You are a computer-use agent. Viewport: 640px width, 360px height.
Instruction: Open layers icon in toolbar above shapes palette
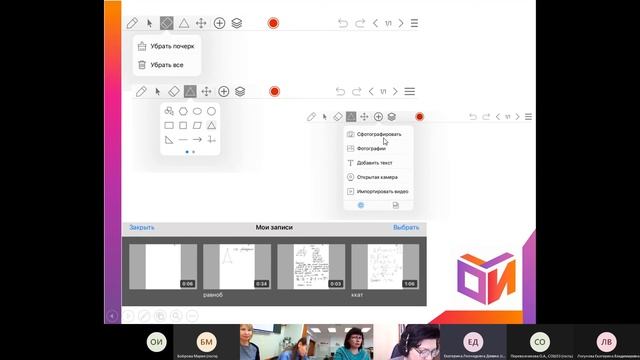tap(240, 91)
